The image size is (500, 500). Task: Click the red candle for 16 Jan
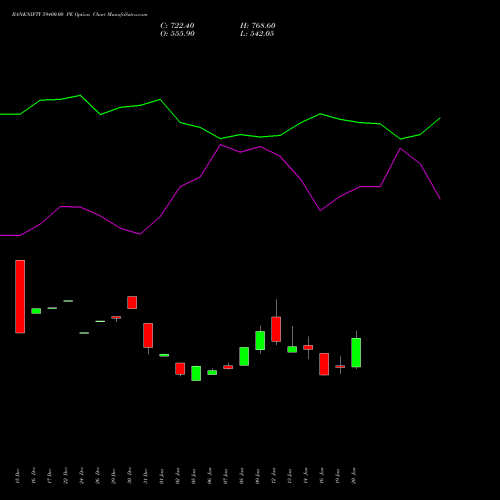324,364
